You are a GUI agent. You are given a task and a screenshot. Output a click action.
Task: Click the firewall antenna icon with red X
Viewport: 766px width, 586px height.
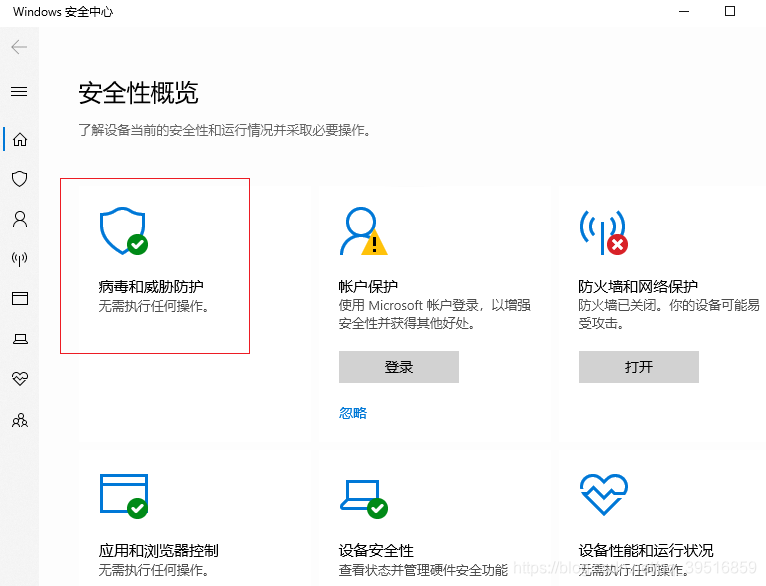[x=604, y=232]
